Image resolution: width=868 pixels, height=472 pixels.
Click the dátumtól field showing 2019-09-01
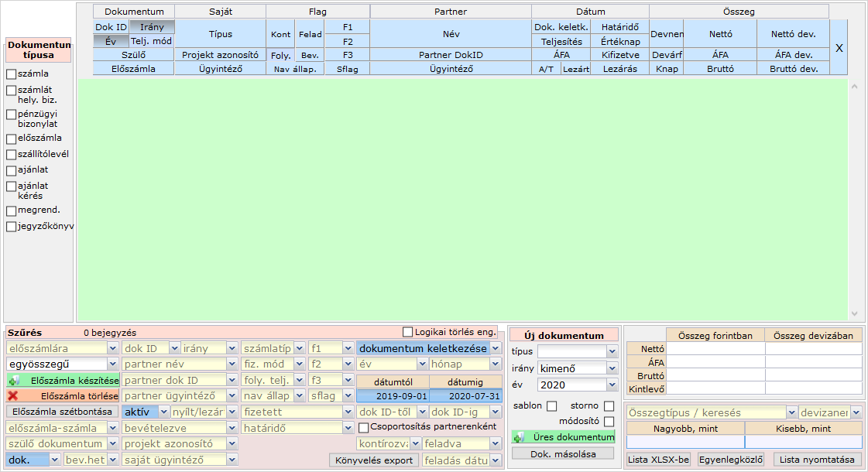[392, 396]
